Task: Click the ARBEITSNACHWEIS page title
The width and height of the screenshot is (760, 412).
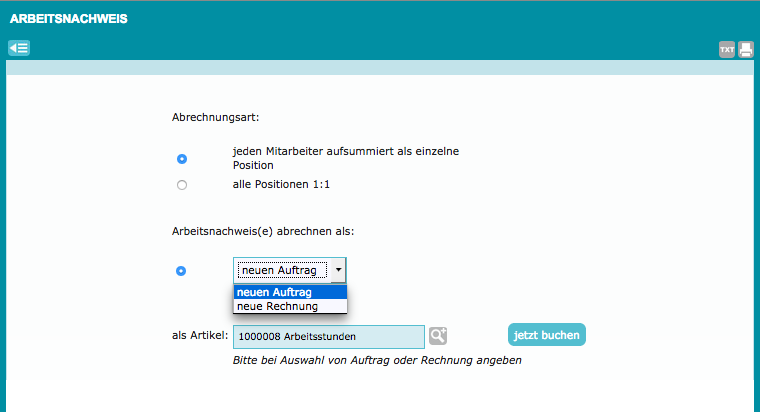Action: (68, 19)
